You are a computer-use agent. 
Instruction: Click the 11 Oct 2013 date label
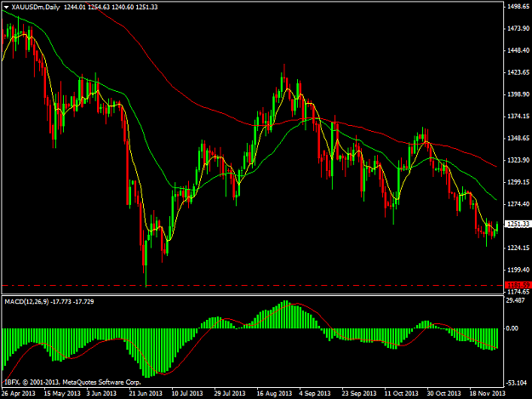(402, 393)
